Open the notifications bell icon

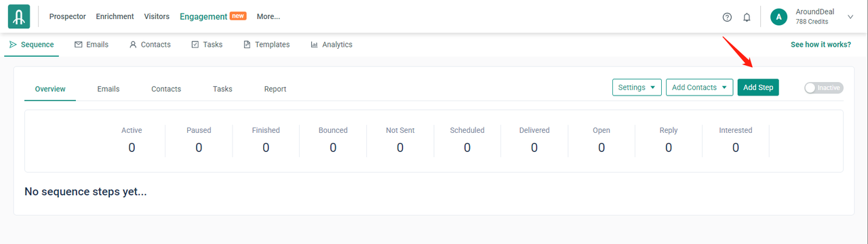coord(747,17)
